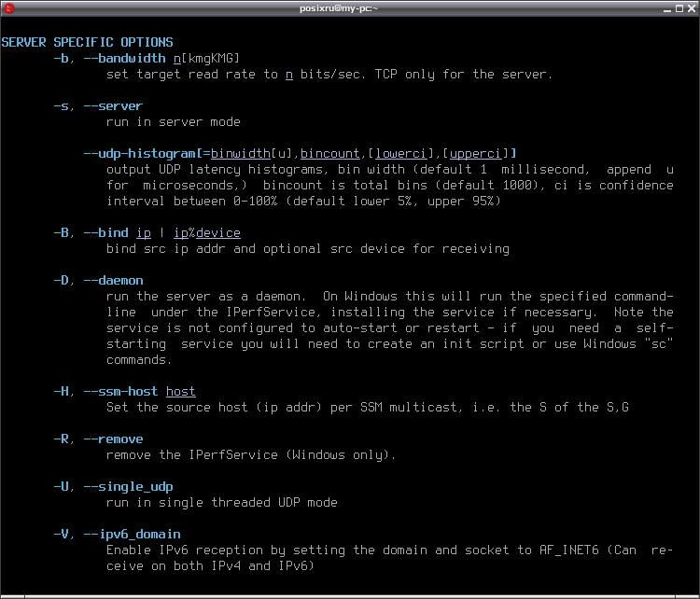Screen dimensions: 700x599
Task: Click the underlined bincount argument
Action: [329, 154]
